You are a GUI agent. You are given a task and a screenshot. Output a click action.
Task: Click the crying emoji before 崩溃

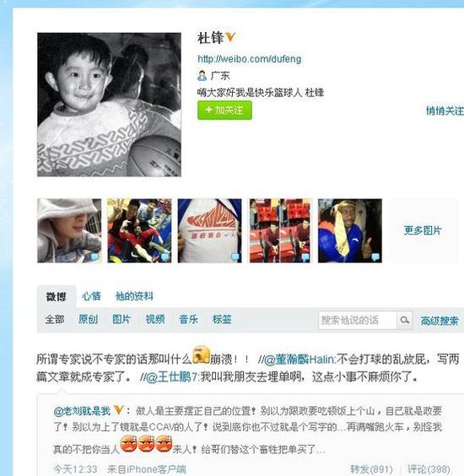tap(201, 354)
